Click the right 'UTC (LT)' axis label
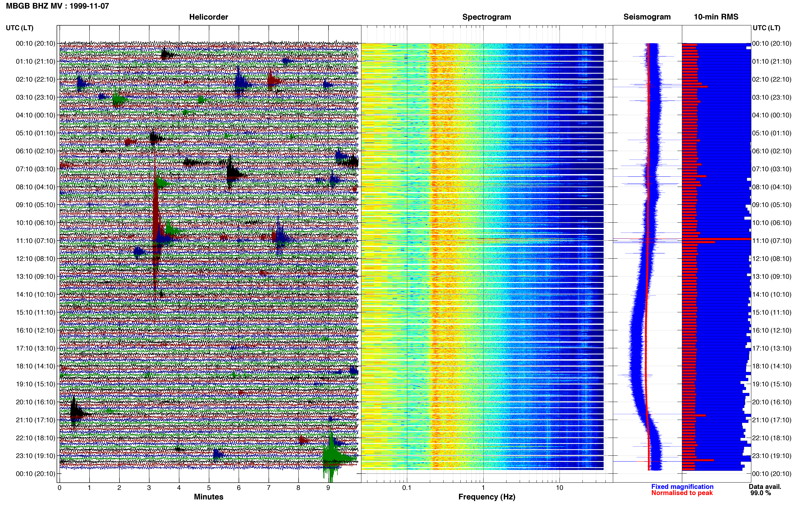812x508 pixels. click(766, 28)
